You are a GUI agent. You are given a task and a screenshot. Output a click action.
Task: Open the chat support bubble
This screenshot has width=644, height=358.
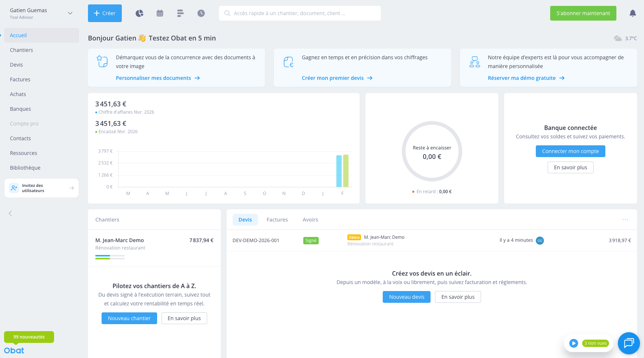pos(629,343)
